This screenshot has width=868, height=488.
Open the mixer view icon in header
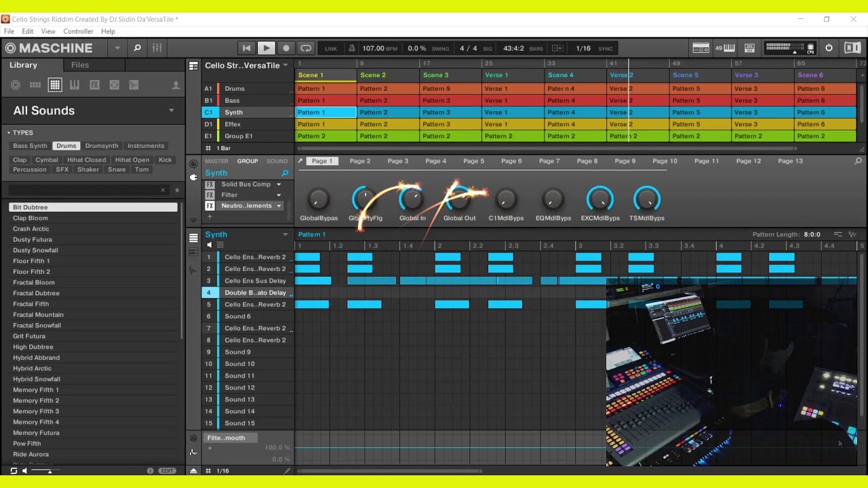(x=157, y=48)
